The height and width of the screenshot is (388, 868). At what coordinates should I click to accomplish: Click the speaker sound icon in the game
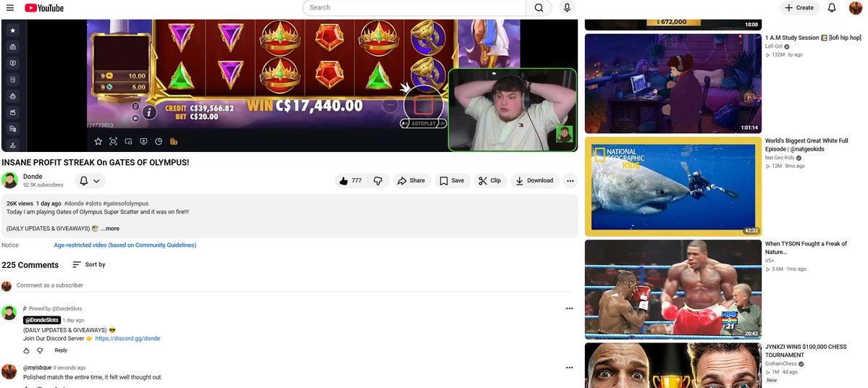point(135,119)
